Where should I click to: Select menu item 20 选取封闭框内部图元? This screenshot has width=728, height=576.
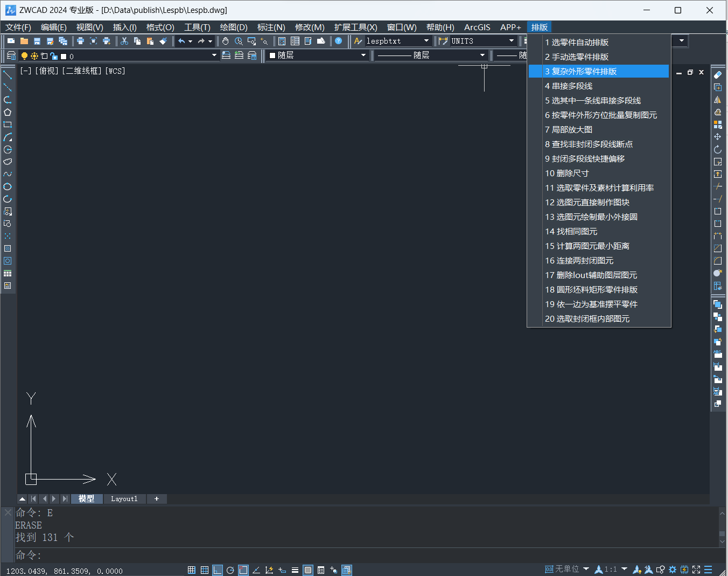pos(599,318)
